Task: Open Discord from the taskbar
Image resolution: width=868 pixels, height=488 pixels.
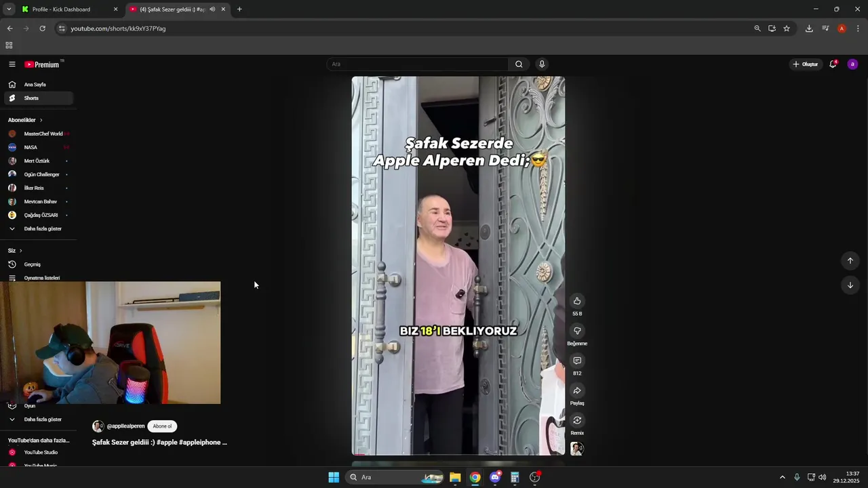Action: [x=495, y=477]
